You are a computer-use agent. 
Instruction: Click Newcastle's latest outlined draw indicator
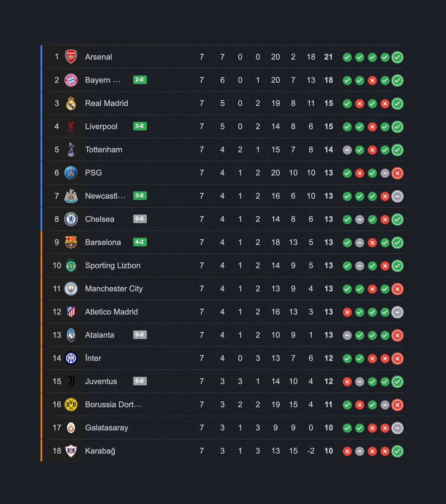click(x=397, y=196)
